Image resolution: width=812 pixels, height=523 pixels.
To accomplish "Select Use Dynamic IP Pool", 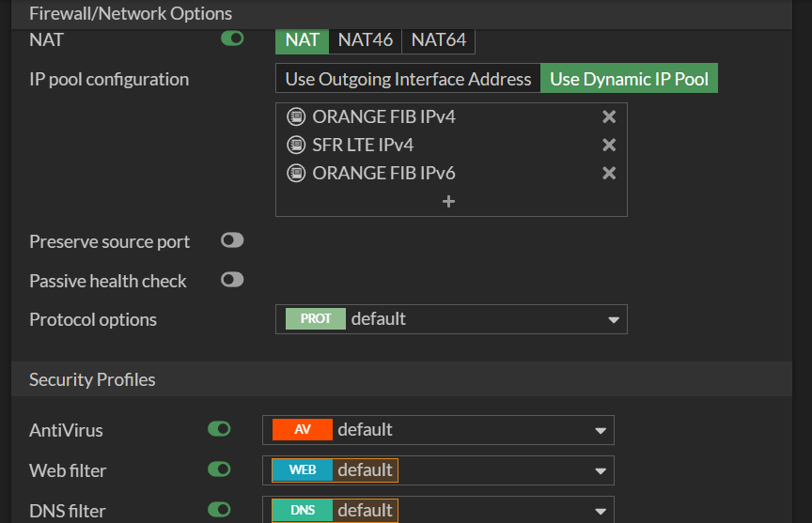I will tap(629, 79).
